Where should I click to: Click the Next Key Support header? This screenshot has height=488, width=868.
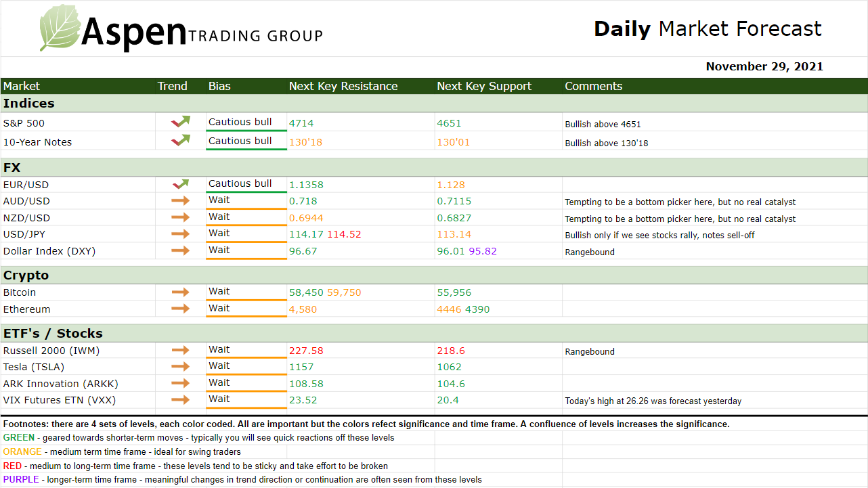coord(484,86)
